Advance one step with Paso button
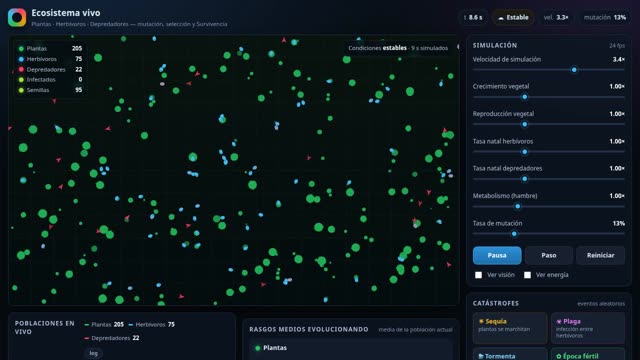 click(549, 255)
